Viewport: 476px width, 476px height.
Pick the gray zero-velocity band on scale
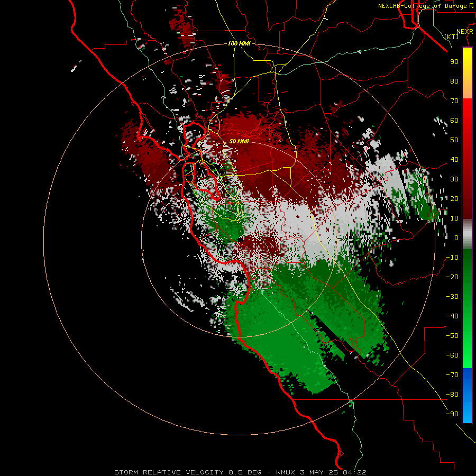467,234
